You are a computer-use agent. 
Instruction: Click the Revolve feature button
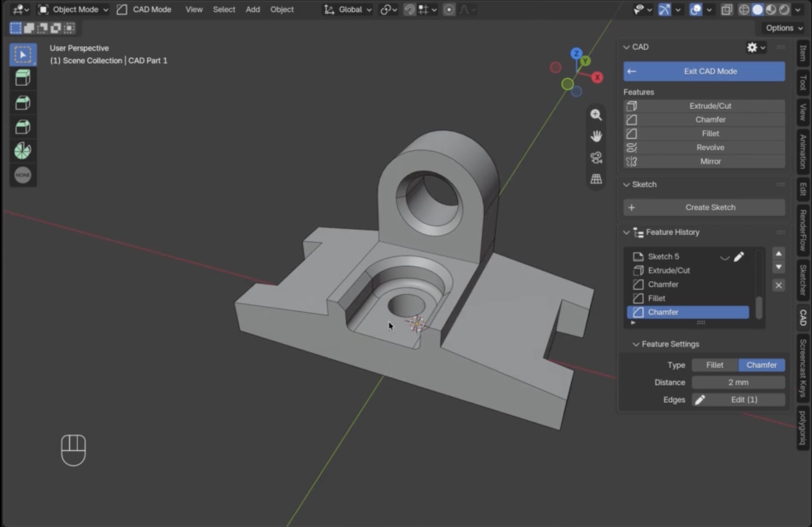click(x=704, y=148)
